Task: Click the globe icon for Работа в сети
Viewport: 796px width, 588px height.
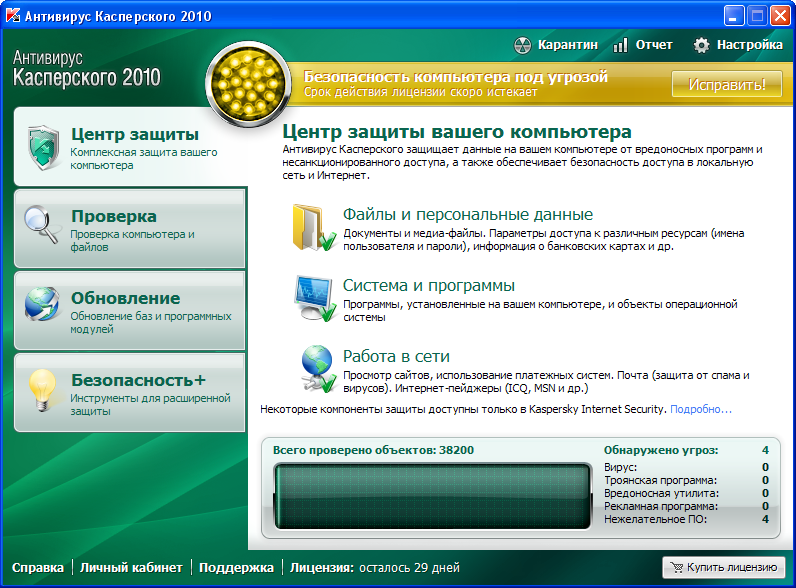Action: [318, 369]
